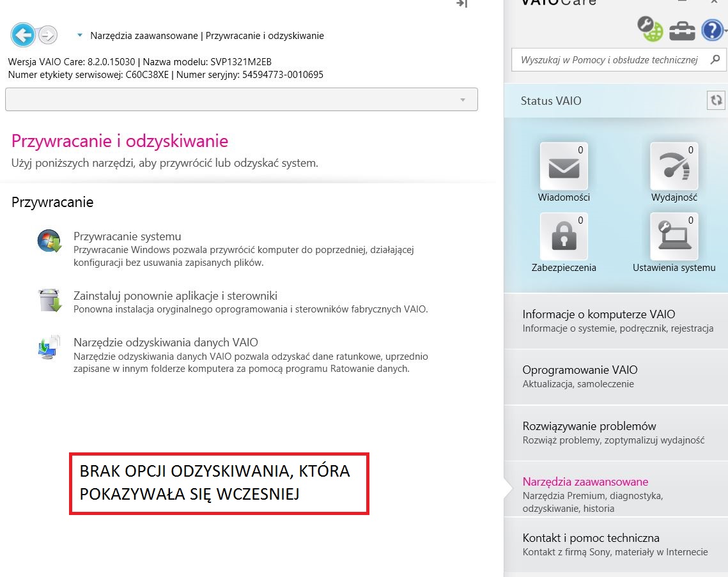
Task: Click the model name text SVP1321M2EB
Action: tap(241, 62)
